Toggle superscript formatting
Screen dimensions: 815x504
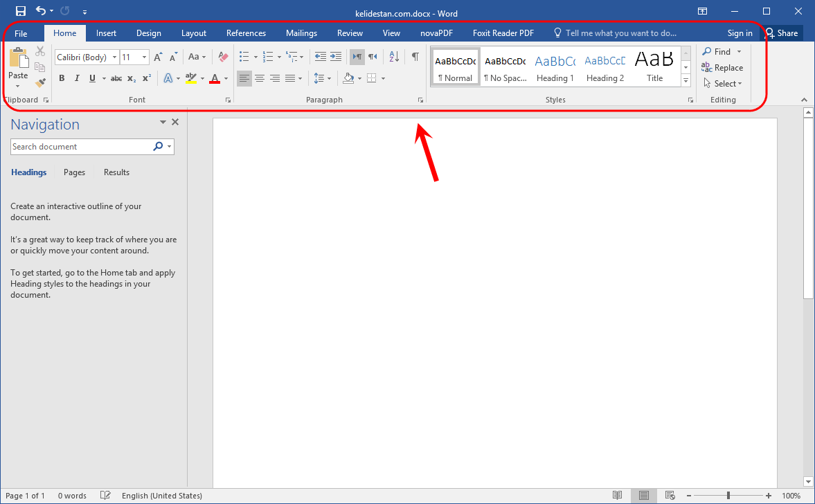147,78
